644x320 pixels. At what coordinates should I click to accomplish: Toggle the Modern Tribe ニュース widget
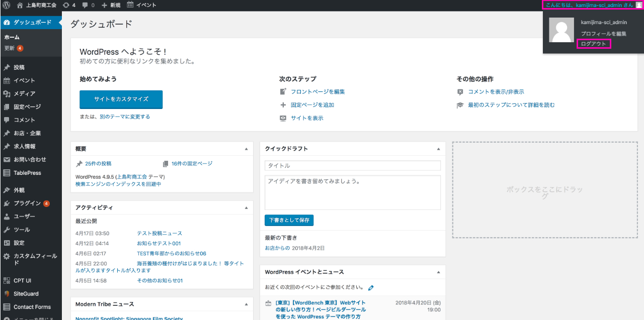coord(246,304)
